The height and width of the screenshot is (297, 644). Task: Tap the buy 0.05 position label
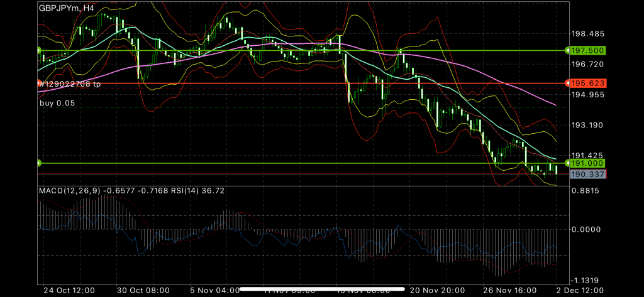(x=57, y=104)
